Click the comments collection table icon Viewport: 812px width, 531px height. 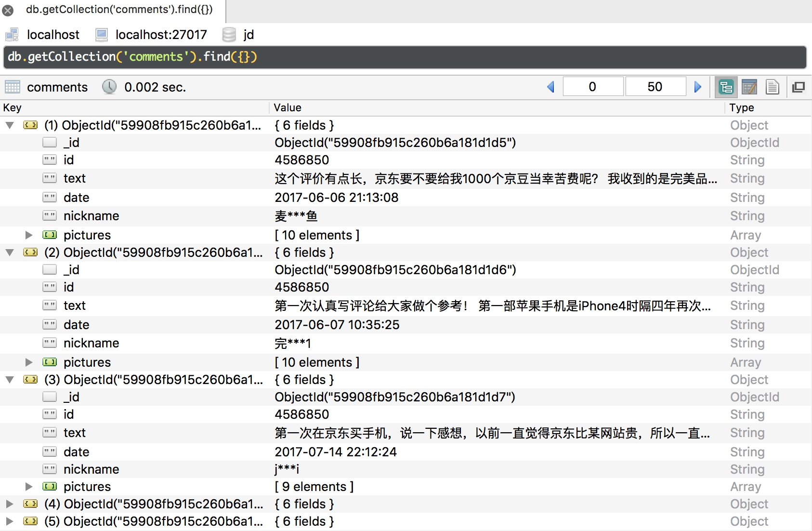click(x=13, y=87)
